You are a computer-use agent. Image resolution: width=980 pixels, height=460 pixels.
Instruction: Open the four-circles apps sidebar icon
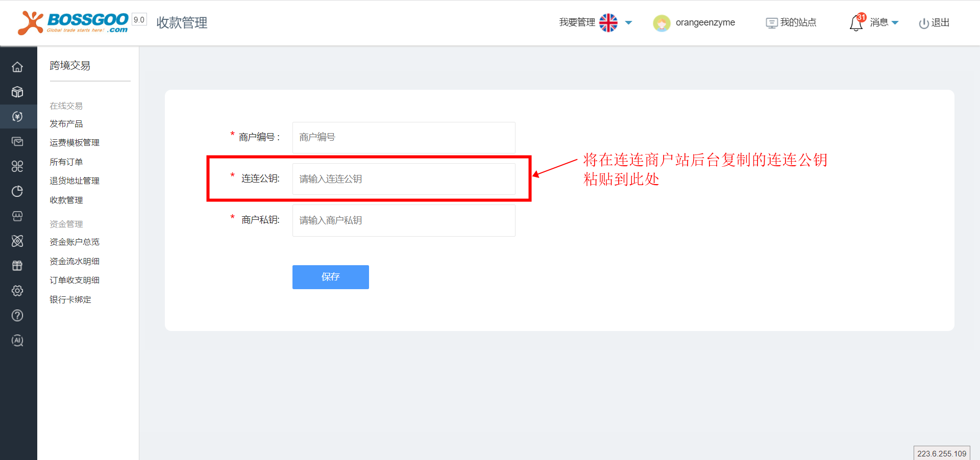[x=17, y=166]
